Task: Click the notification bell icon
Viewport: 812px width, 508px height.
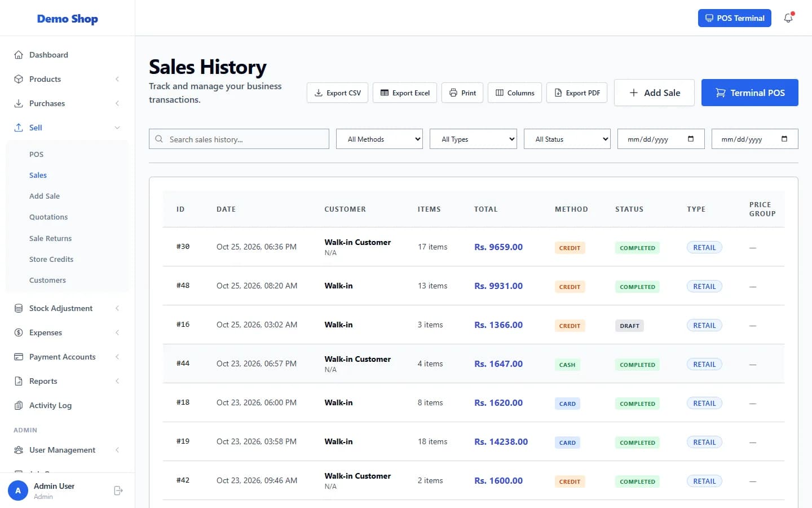Action: [788, 18]
